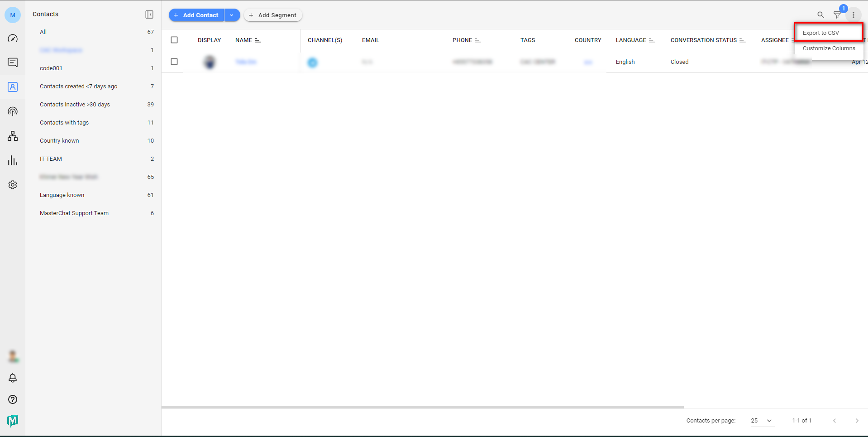Select the IT TEAM segment
The width and height of the screenshot is (868, 437).
pos(93,159)
